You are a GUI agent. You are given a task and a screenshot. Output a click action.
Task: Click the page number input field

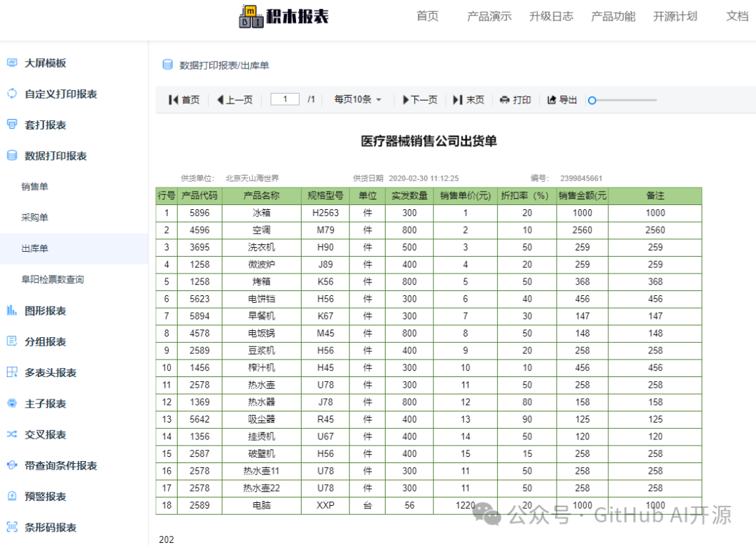tap(285, 99)
